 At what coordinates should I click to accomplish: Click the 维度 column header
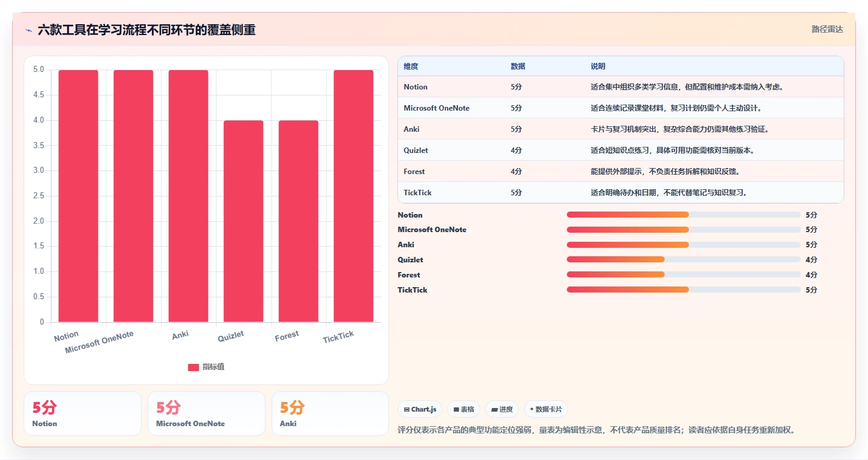pos(411,66)
